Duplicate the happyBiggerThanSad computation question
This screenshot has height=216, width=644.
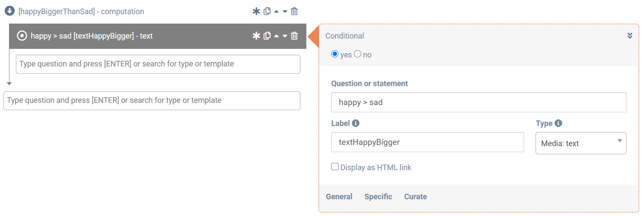267,12
